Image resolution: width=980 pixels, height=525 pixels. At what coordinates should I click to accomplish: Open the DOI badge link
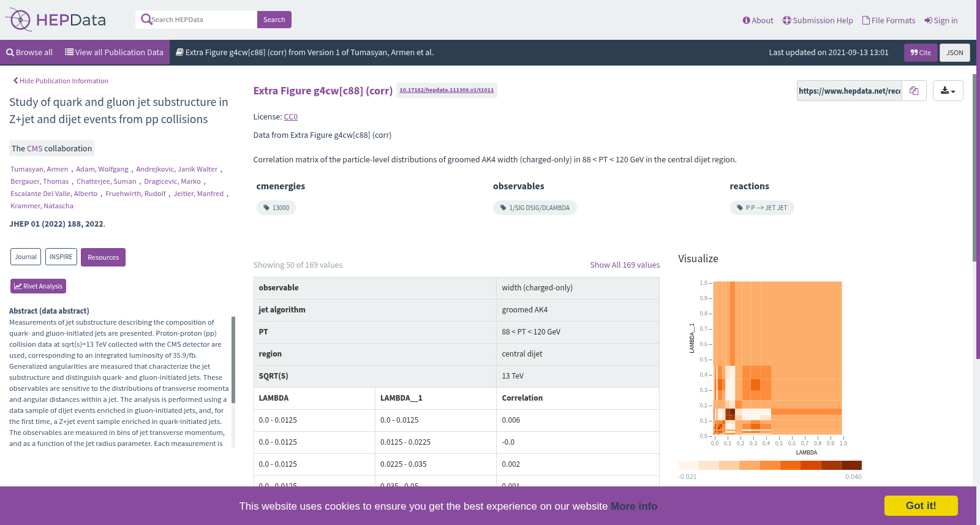tap(447, 90)
